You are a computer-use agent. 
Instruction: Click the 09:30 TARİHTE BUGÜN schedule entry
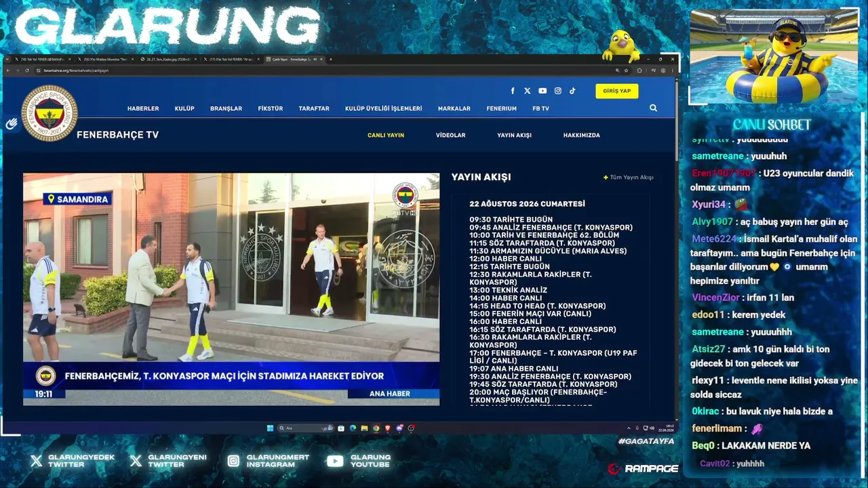click(x=511, y=220)
